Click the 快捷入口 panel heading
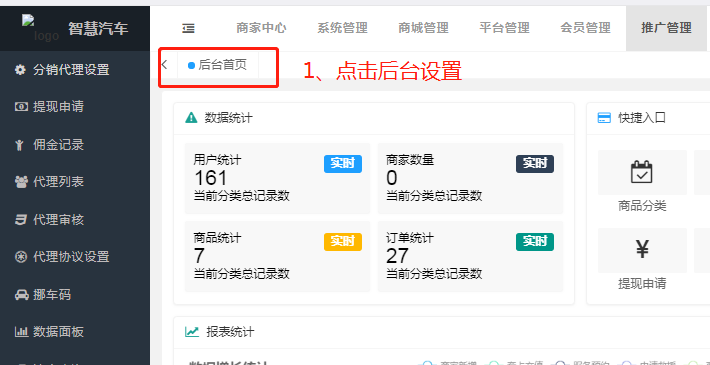 642,118
